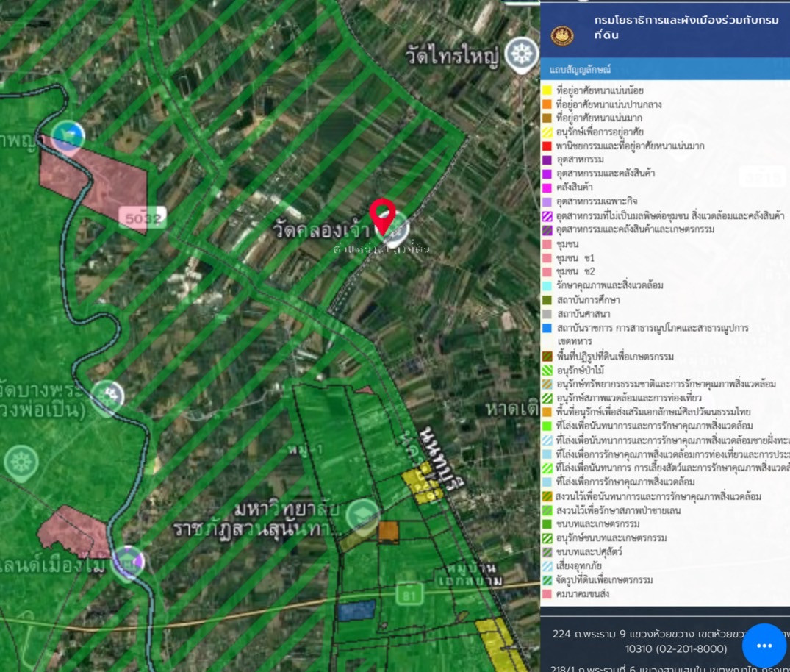The width and height of the screenshot is (790, 672).
Task: Select the legend label ชนบทและปศุสัตว์
Action: coord(589,551)
